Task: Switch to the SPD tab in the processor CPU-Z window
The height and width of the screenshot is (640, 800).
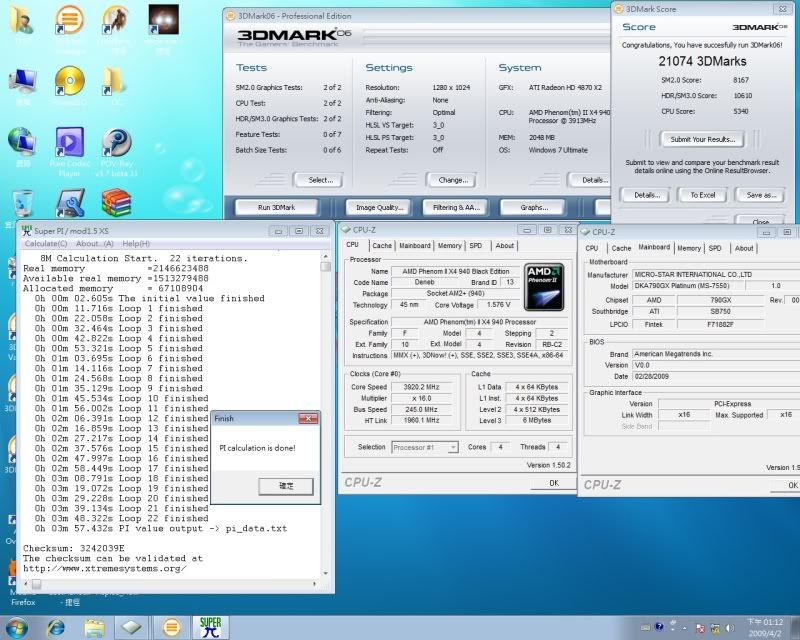Action: [476, 245]
